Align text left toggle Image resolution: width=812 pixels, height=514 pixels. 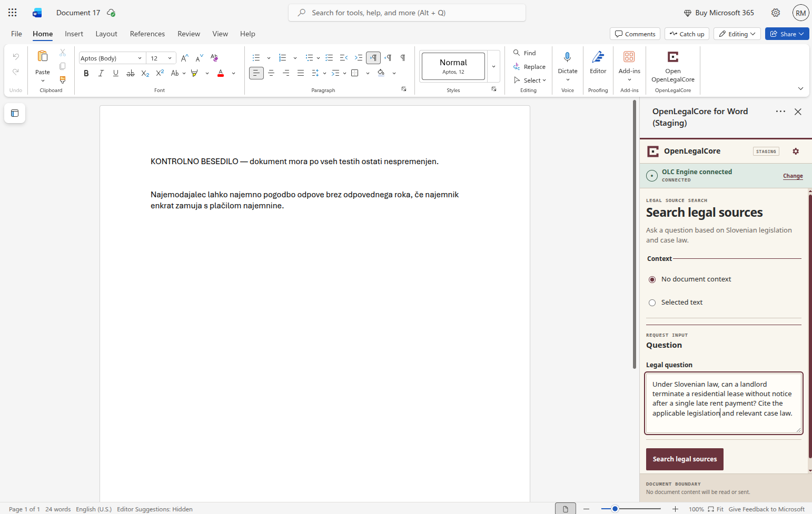coord(256,73)
